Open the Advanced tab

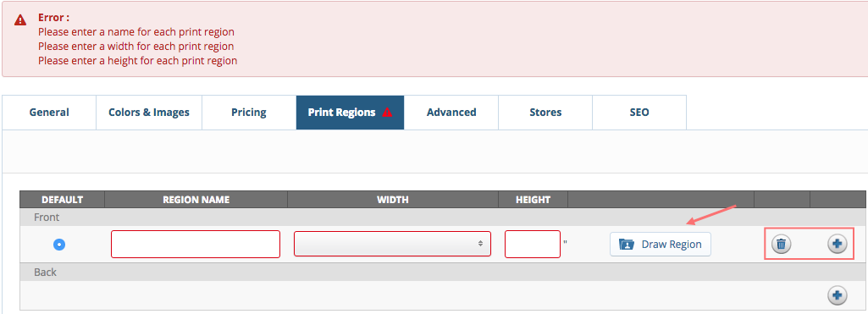pyautogui.click(x=451, y=113)
